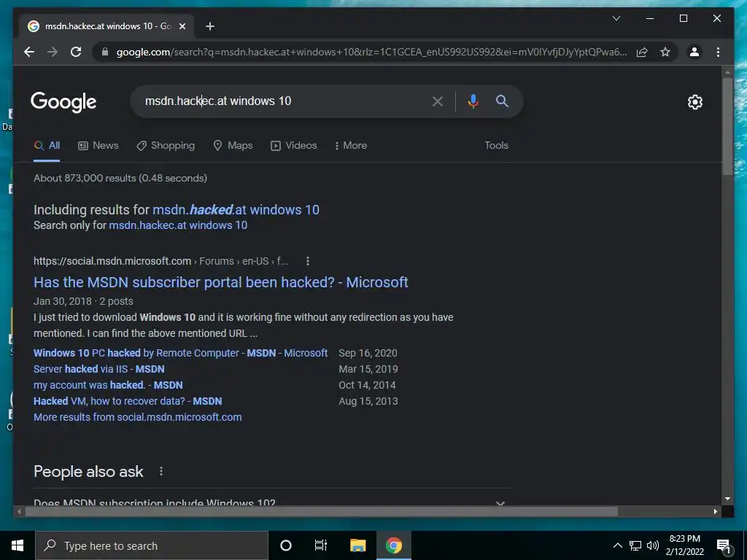The width and height of the screenshot is (747, 560).
Task: Submit search with the magnifier icon
Action: (x=502, y=101)
